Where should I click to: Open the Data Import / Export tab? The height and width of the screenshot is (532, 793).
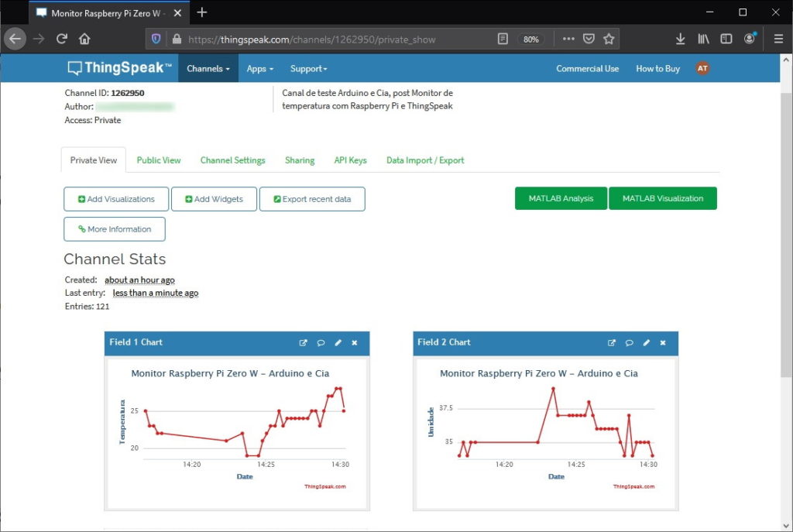coord(425,160)
